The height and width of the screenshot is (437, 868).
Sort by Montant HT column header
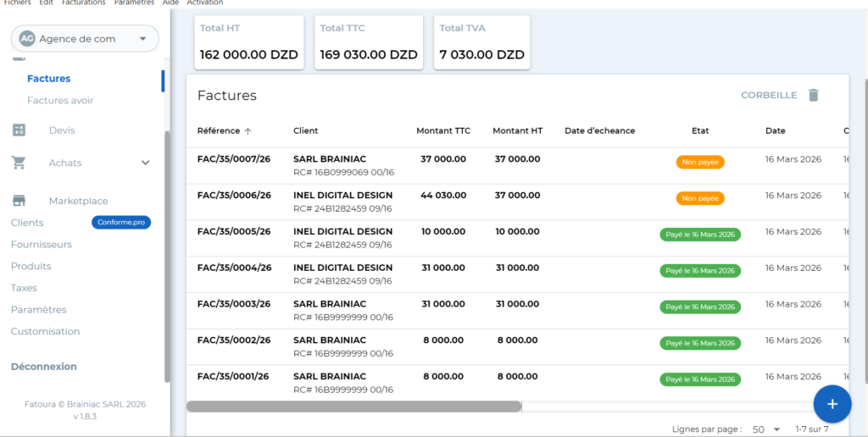518,131
